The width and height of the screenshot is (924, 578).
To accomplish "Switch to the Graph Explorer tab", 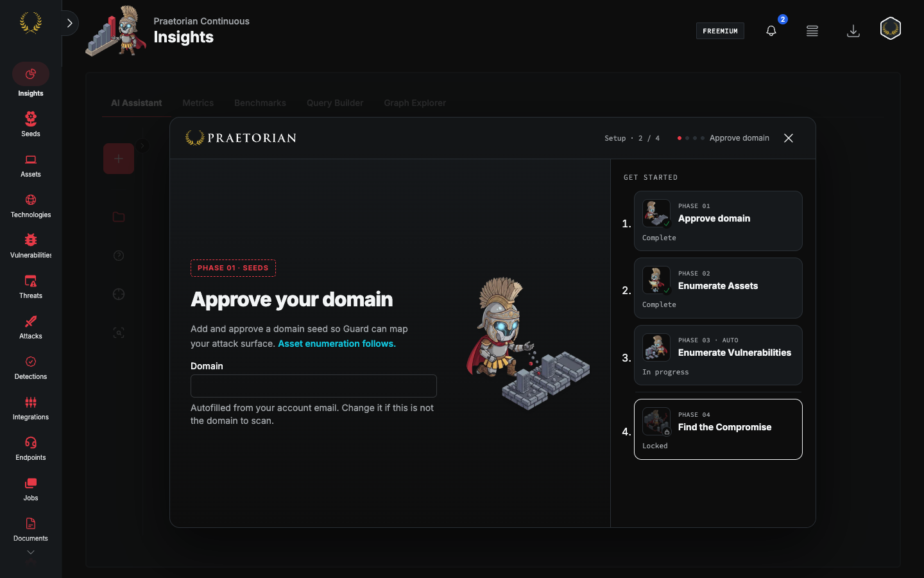I will (415, 103).
